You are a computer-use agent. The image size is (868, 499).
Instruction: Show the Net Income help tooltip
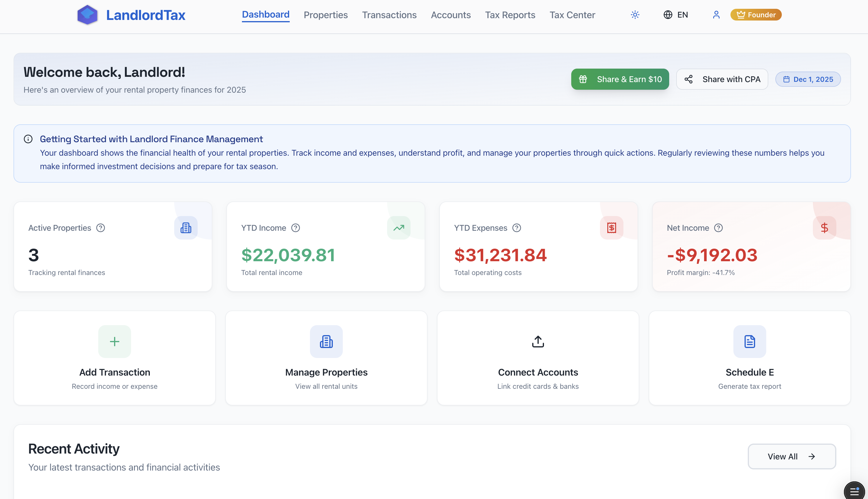point(718,228)
